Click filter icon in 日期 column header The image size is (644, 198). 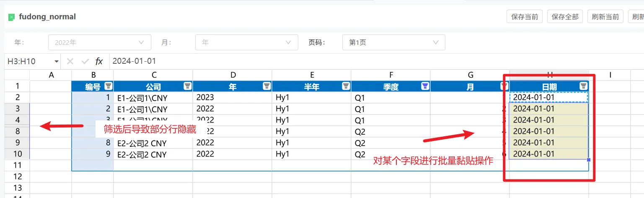click(x=583, y=86)
